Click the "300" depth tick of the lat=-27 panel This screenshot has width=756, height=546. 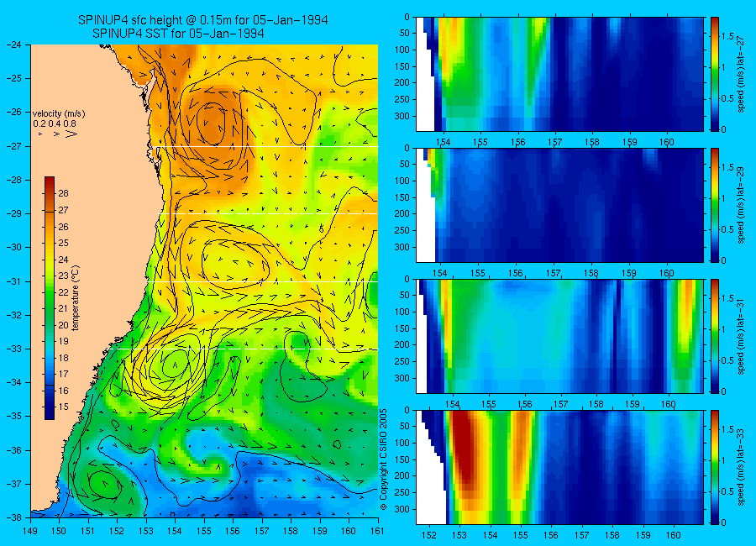[x=402, y=116]
